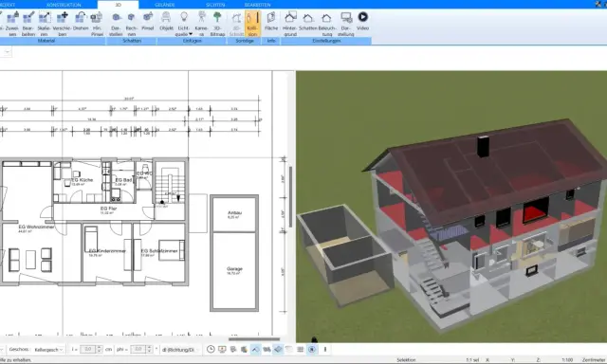Click the EG Kinderzimmer room label

(107, 251)
